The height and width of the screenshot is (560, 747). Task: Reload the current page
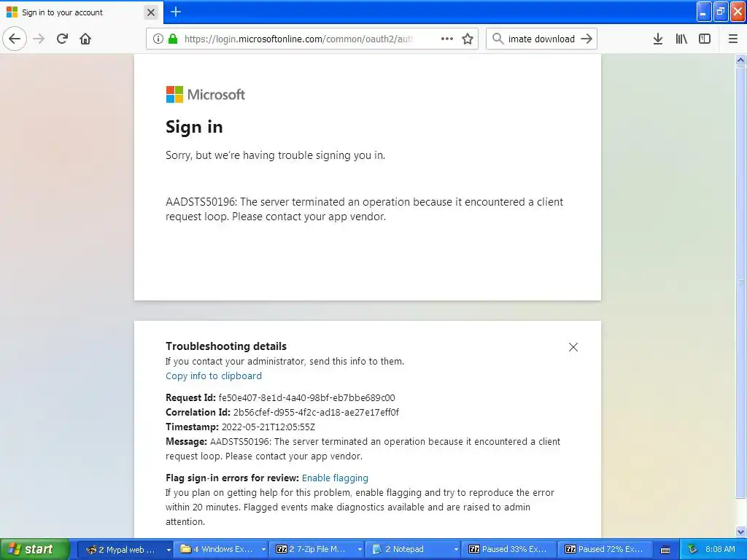tap(62, 39)
